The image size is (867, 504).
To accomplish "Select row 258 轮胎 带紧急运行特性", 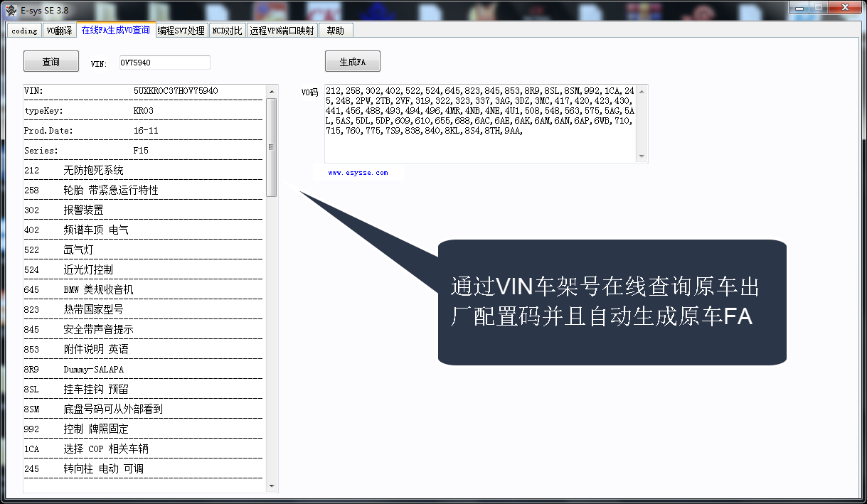I will tap(144, 191).
